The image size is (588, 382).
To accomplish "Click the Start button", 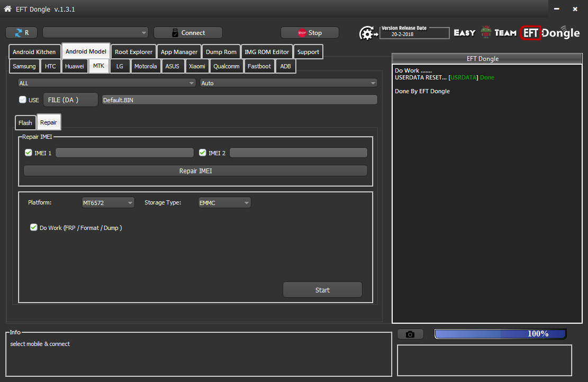I will 322,290.
